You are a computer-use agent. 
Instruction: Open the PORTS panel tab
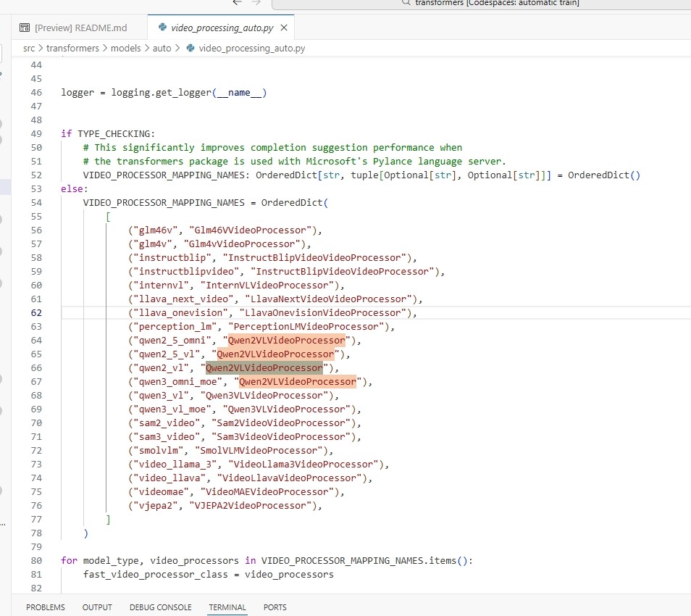pyautogui.click(x=275, y=607)
